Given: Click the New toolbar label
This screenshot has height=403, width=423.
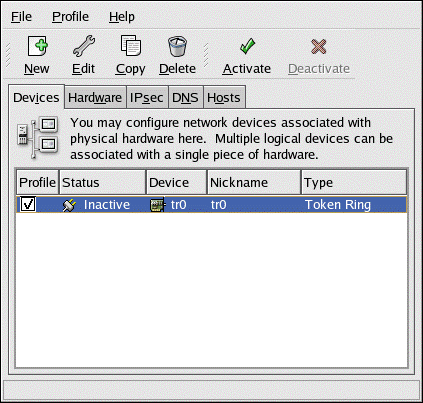Looking at the screenshot, I should pyautogui.click(x=37, y=69).
